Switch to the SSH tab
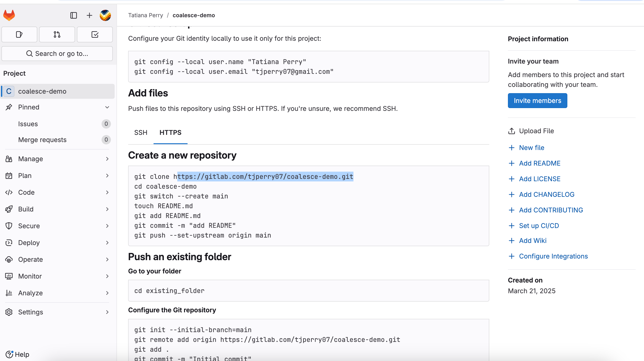Viewport: 644px width, 361px height. pyautogui.click(x=140, y=133)
